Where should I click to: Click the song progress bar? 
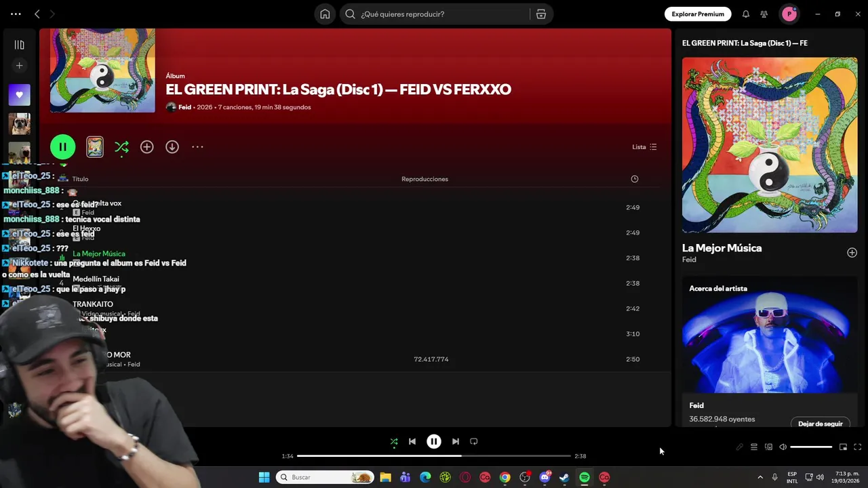[x=434, y=456]
